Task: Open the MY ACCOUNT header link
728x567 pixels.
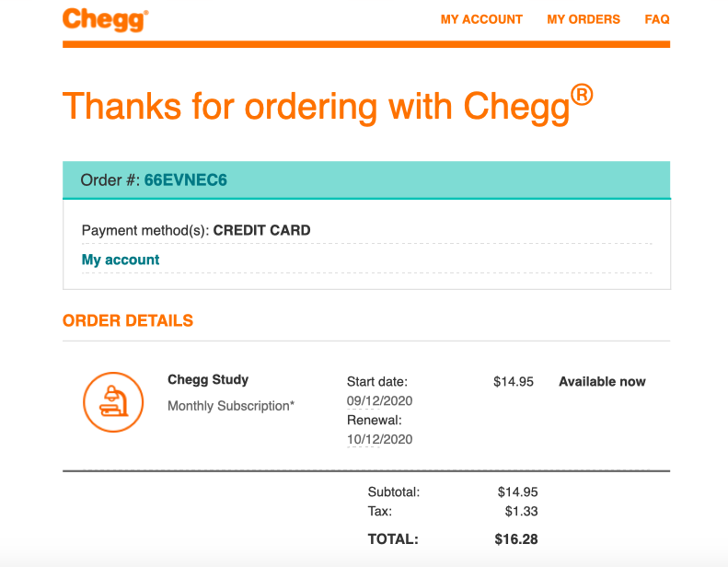Action: [x=481, y=19]
